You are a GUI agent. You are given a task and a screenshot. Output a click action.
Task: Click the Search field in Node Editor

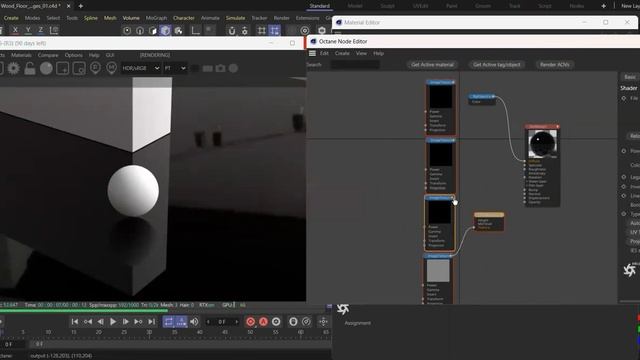tap(355, 64)
